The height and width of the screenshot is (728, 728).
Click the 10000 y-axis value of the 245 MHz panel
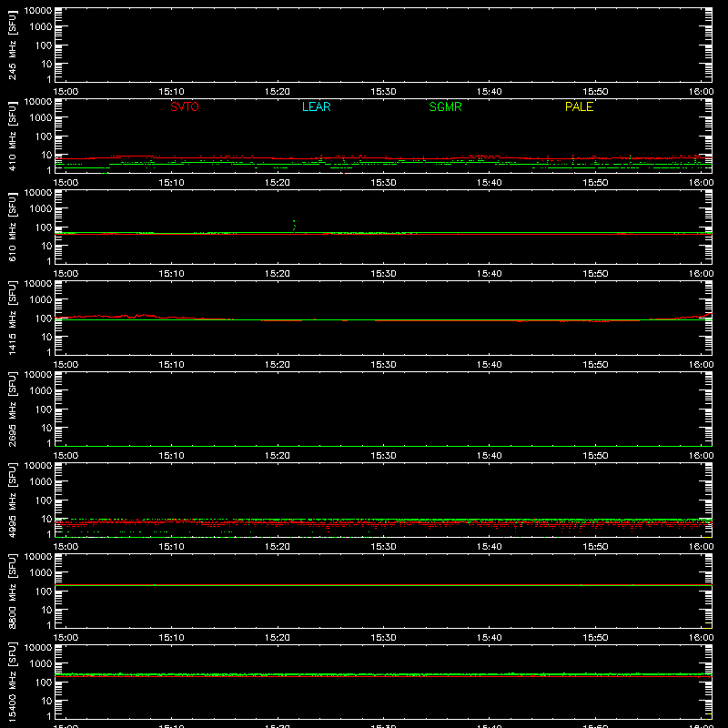tap(38, 11)
